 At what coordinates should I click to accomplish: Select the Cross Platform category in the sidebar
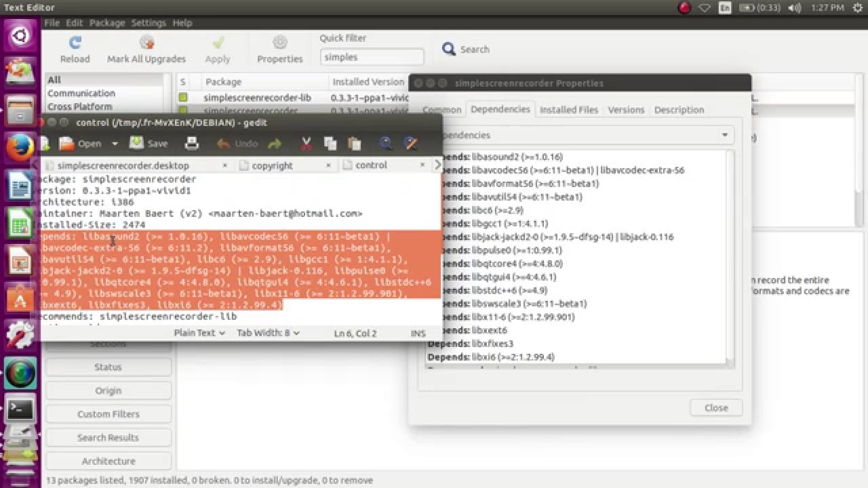click(x=79, y=107)
